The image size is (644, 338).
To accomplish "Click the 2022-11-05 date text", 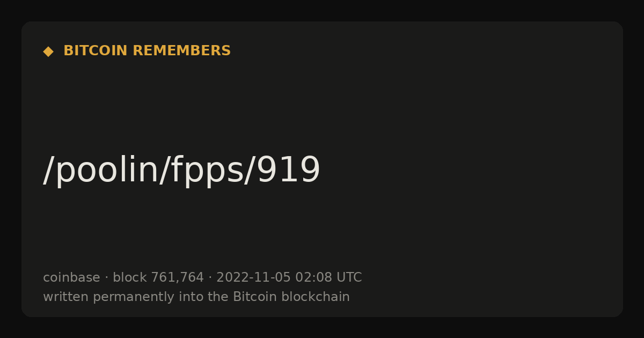I will (253, 277).
